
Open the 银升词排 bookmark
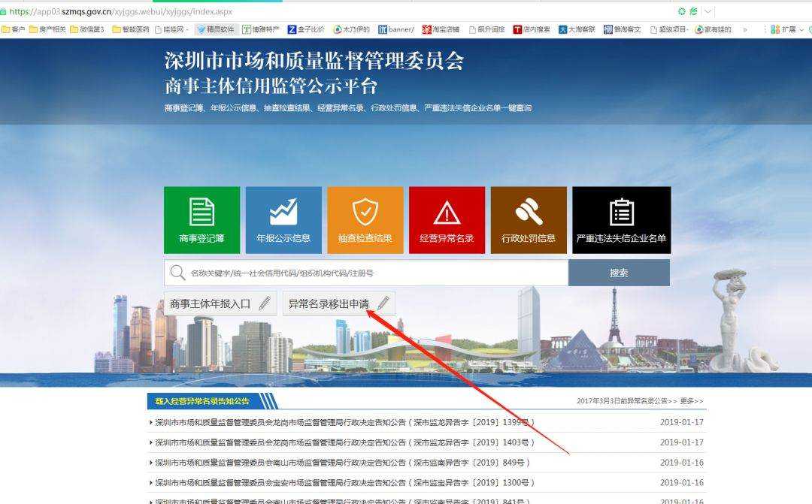point(486,29)
